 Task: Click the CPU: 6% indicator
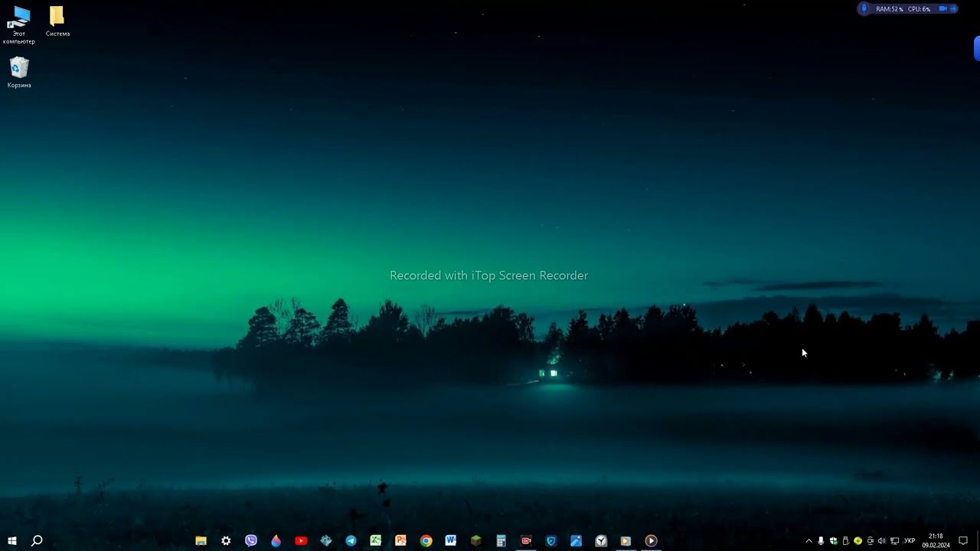pos(919,9)
